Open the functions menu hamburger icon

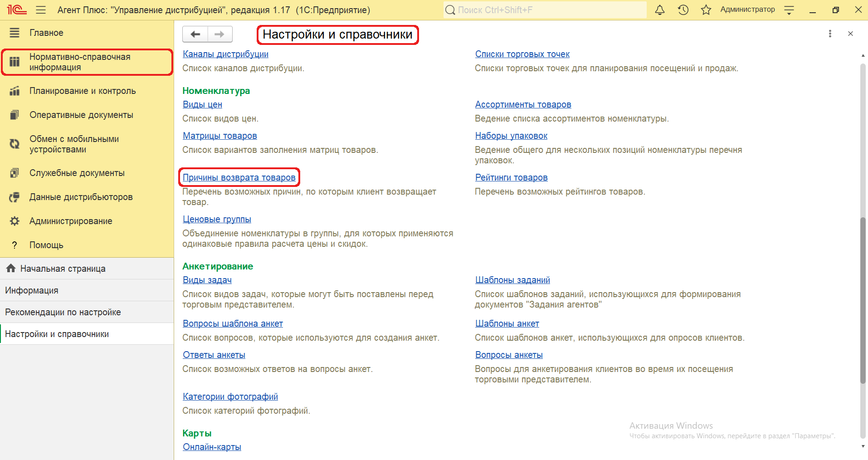click(41, 10)
